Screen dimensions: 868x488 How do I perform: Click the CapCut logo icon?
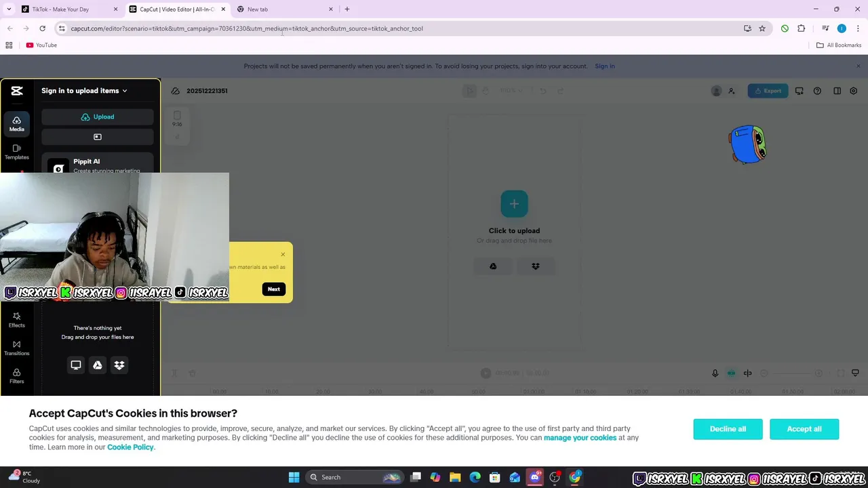pos(17,91)
